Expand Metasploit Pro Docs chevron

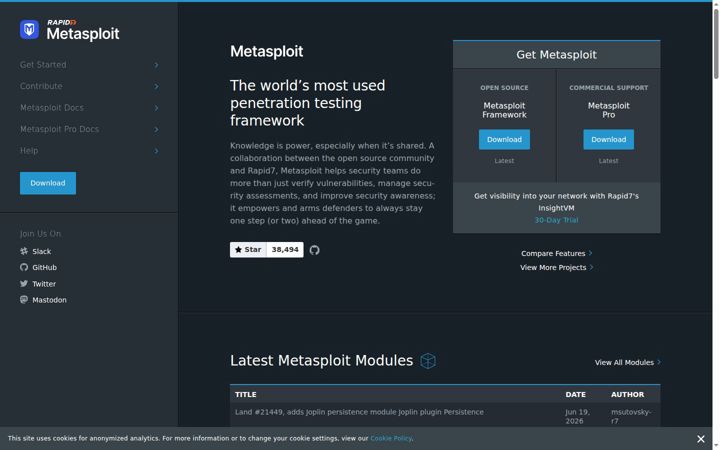pos(156,129)
